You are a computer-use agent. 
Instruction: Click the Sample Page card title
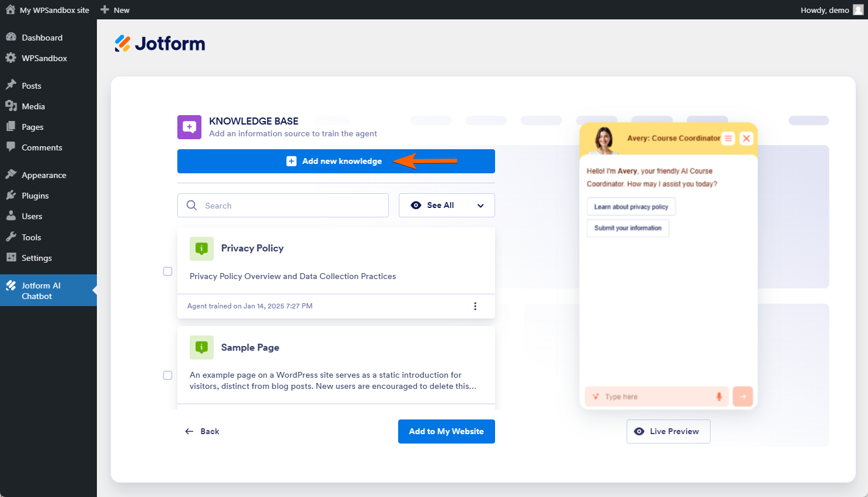click(x=250, y=348)
